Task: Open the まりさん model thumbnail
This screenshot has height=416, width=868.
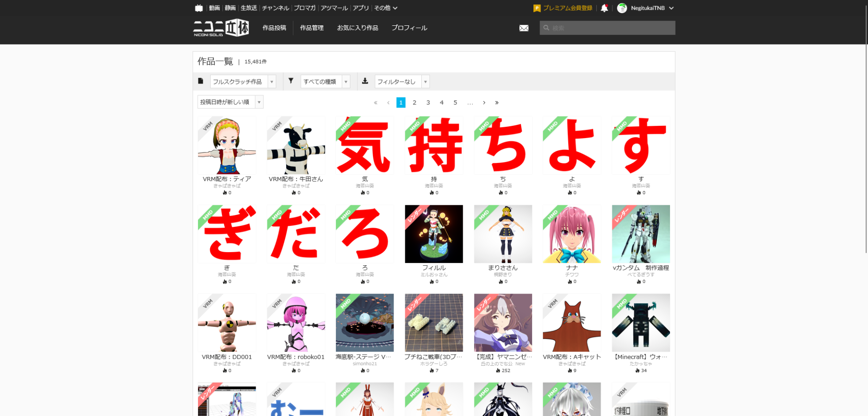Action: (x=503, y=234)
